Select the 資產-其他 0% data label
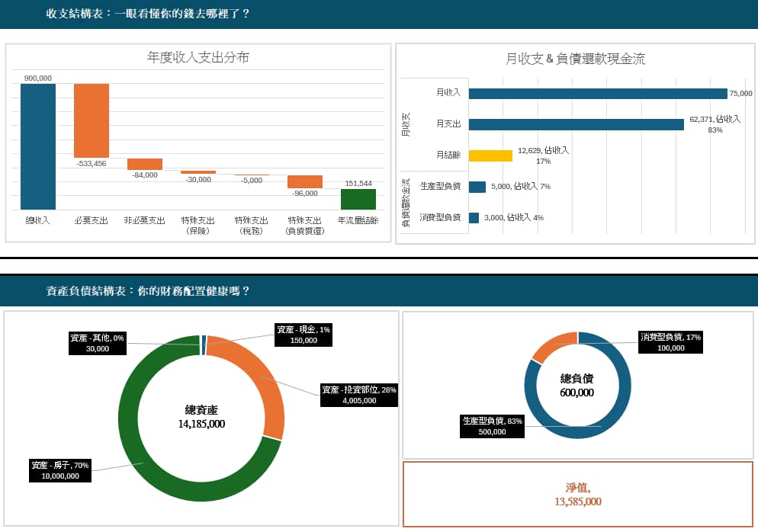758x532 pixels. tap(97, 343)
